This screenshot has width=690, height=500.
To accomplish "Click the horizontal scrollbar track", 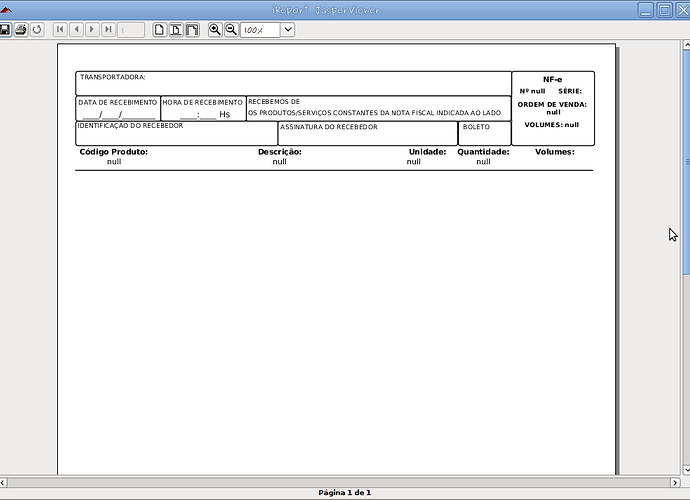I will pyautogui.click(x=339, y=482).
